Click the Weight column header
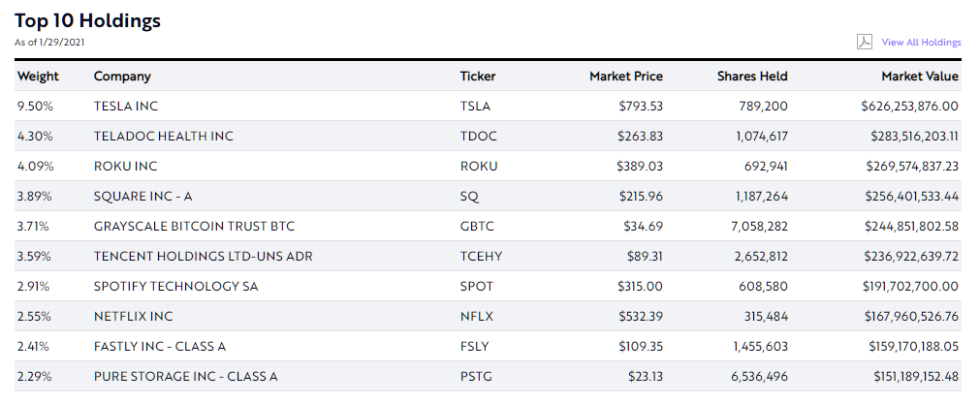This screenshot has height=403, width=980. coord(38,77)
